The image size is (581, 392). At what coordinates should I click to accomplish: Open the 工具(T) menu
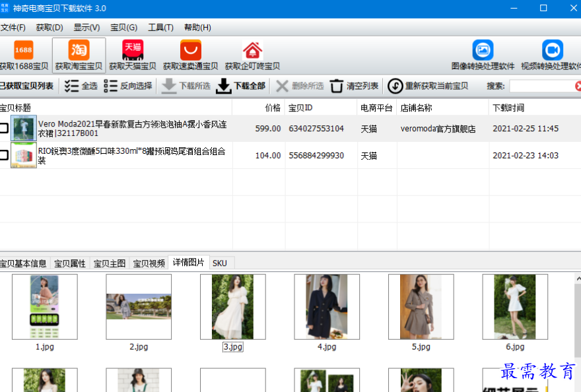click(161, 28)
